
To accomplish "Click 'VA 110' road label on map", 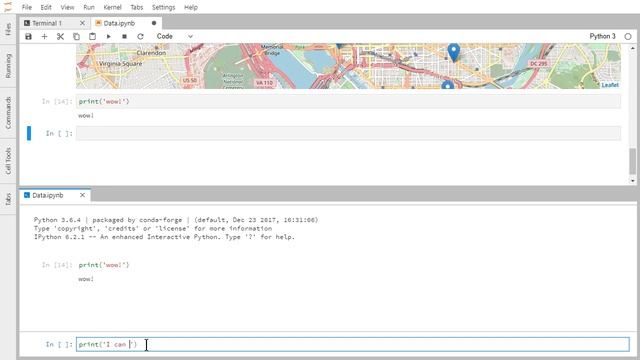I will tap(264, 83).
